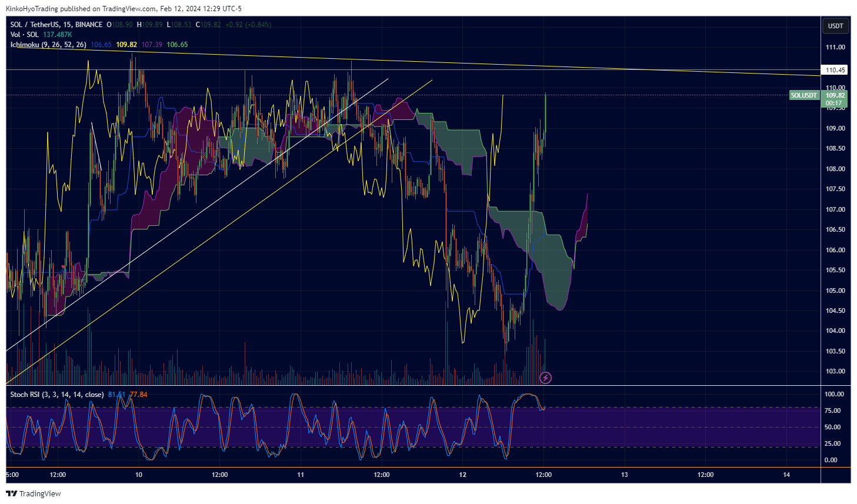Click the 100.00 Stoch RSI axis label
This screenshot has height=504, width=857.
coord(834,394)
